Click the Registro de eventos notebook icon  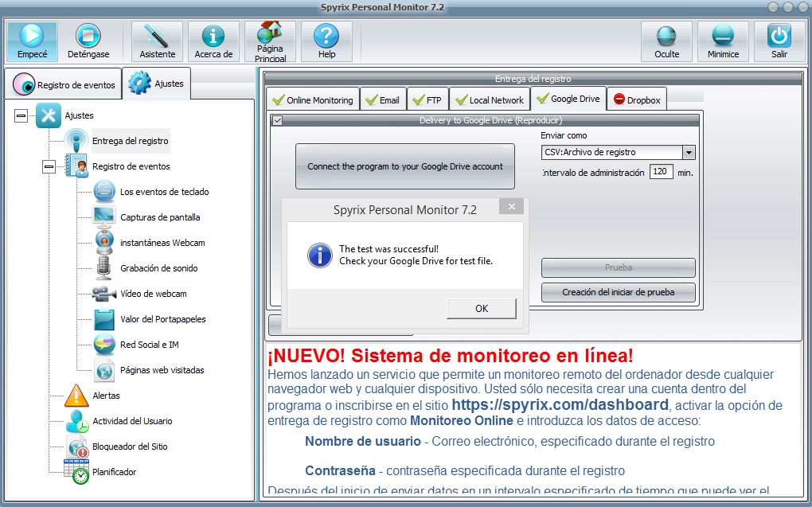[76, 166]
